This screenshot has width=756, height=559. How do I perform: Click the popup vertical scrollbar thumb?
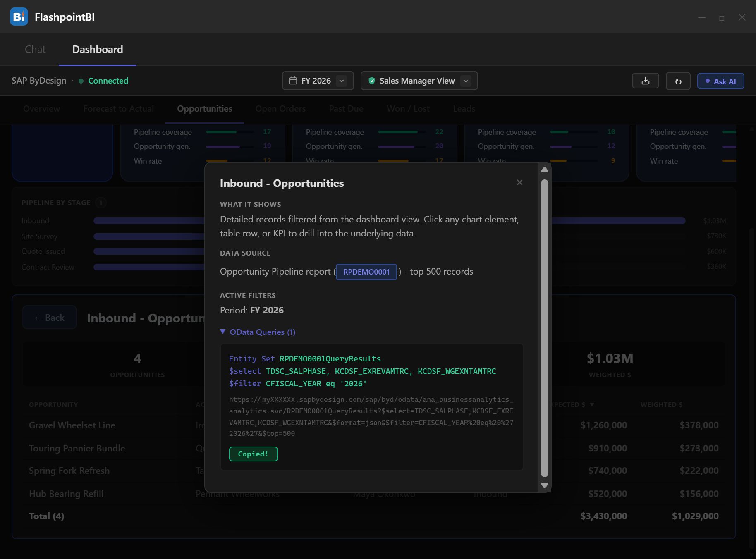point(544,328)
